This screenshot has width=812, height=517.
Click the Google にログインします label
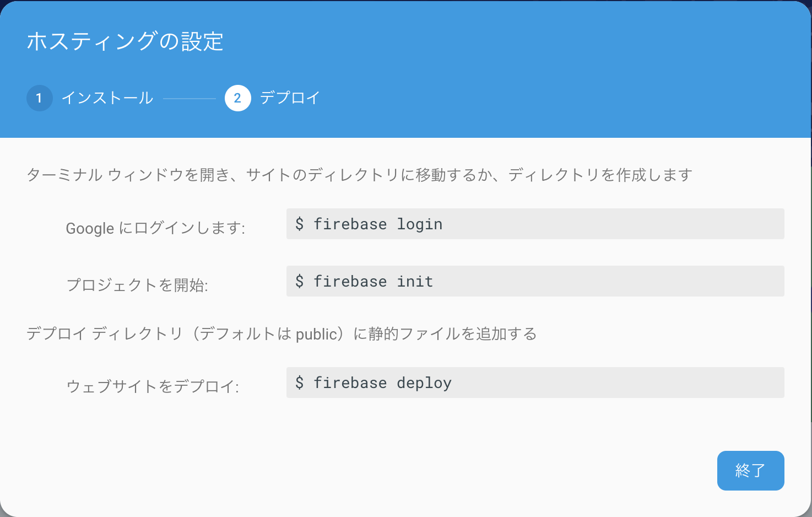156,228
